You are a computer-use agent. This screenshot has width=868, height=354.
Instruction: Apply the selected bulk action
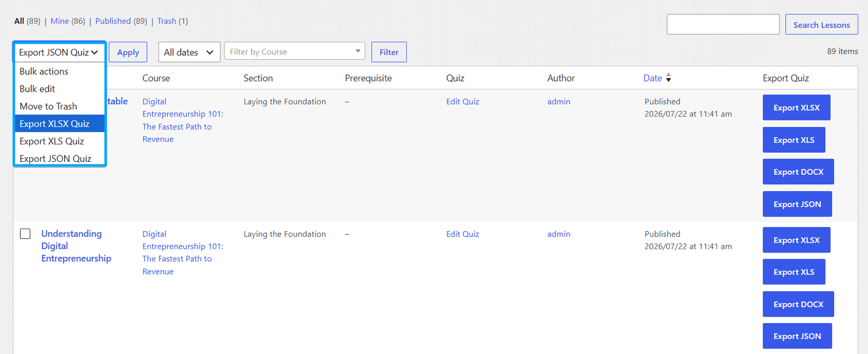point(128,52)
